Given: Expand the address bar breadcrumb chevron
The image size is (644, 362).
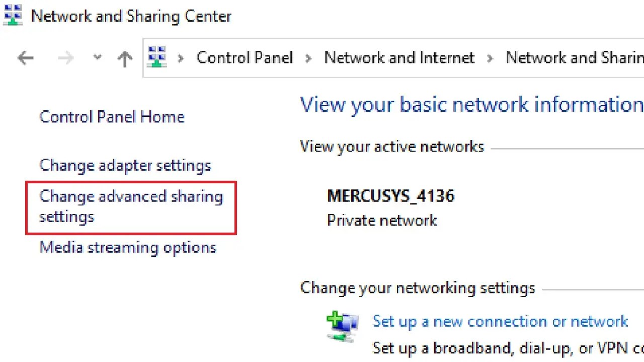Looking at the screenshot, I should coord(180,57).
